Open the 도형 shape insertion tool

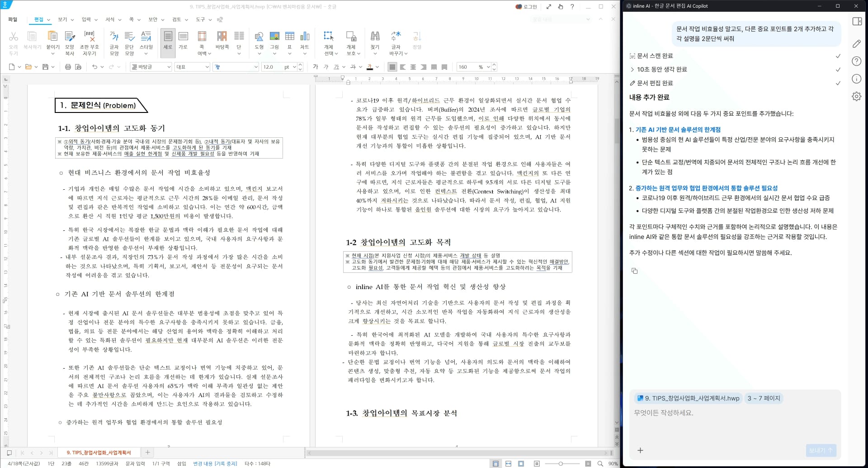click(259, 41)
